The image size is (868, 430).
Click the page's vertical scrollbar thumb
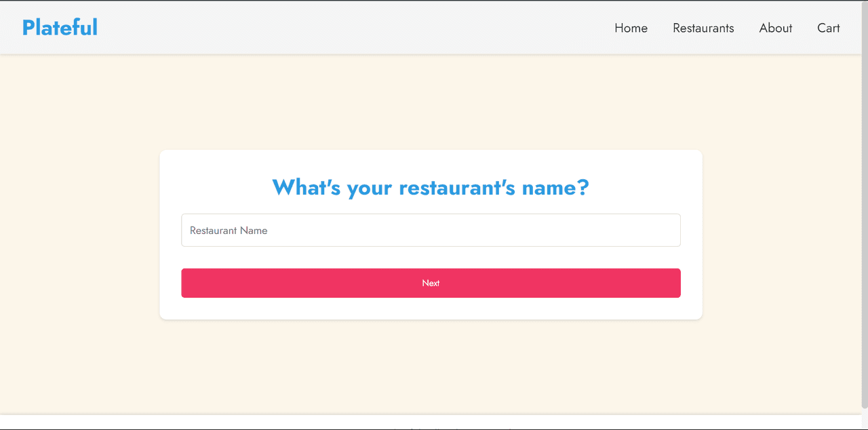pyautogui.click(x=865, y=203)
